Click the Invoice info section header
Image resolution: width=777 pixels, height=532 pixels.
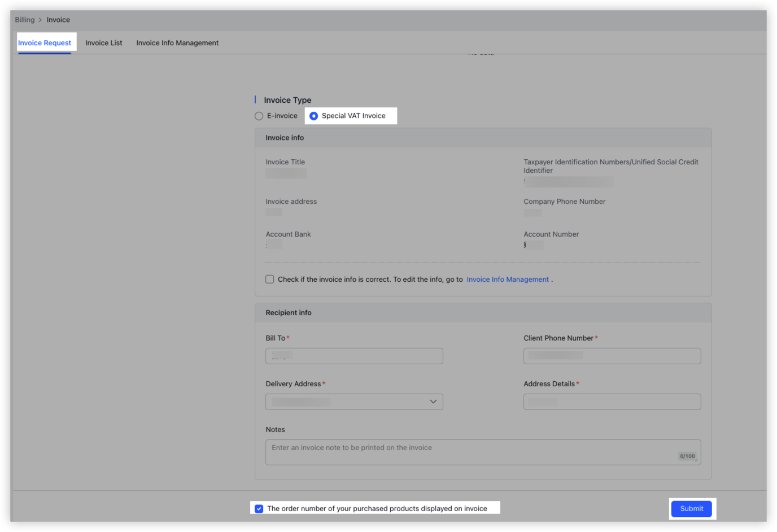pos(285,137)
